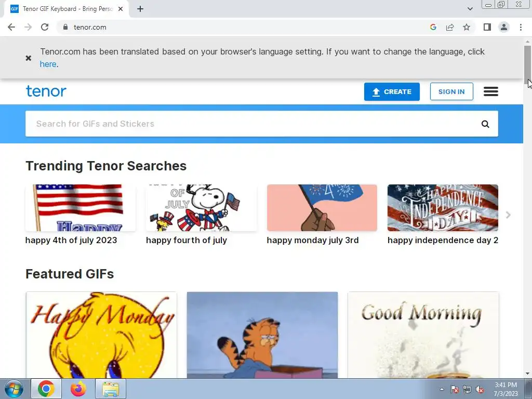
Task: Open the Independence Day thumbnail
Action: click(443, 208)
